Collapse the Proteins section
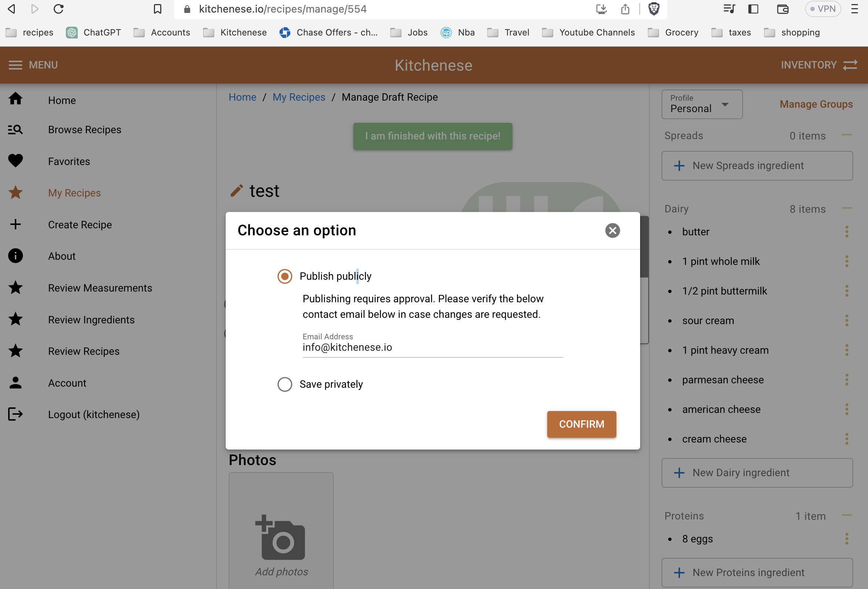This screenshot has height=589, width=868. click(847, 515)
